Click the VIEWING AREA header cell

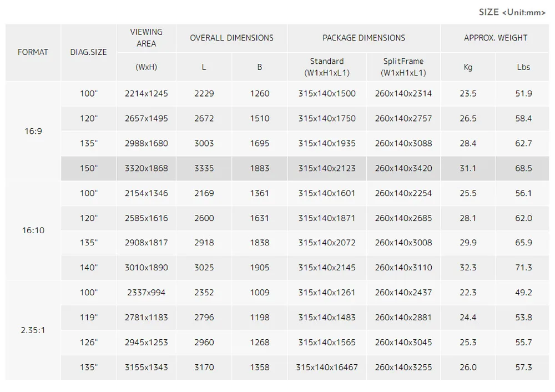click(146, 38)
